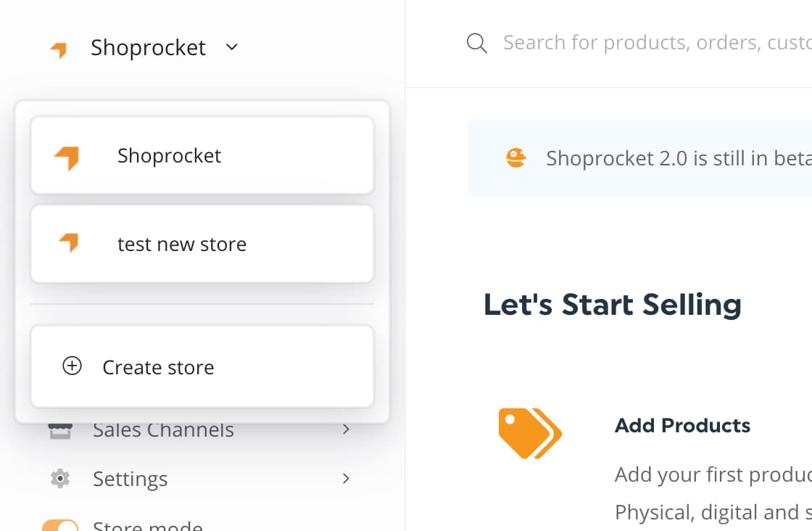
Task: Expand the Settings submenu arrow
Action: click(x=346, y=479)
